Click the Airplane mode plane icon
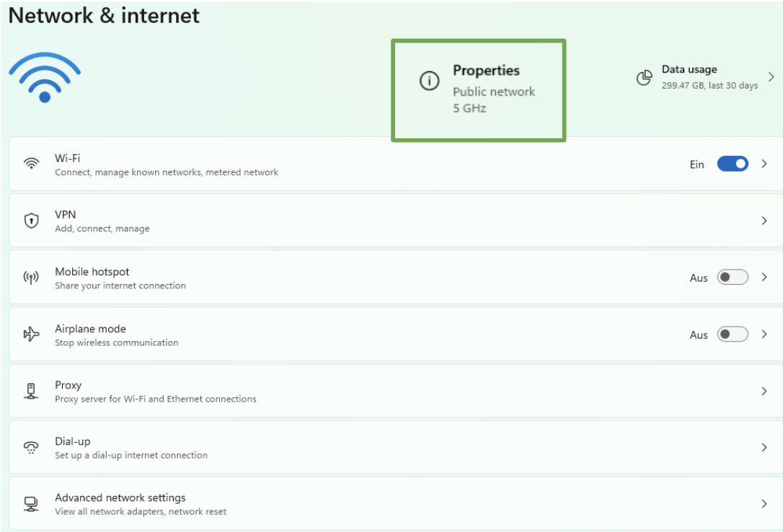Viewport: 783px width, 532px height. coord(31,334)
